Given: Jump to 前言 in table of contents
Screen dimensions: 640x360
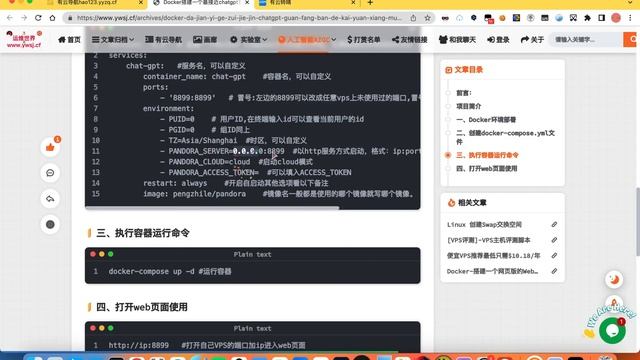Looking at the screenshot, I should tap(464, 93).
